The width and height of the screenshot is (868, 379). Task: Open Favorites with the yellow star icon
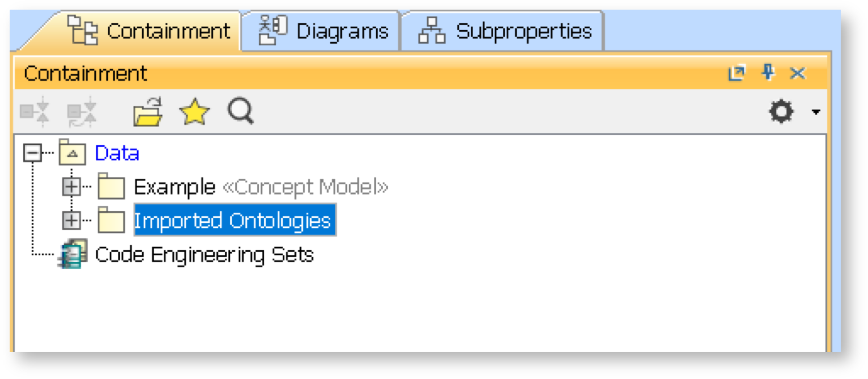(x=194, y=112)
